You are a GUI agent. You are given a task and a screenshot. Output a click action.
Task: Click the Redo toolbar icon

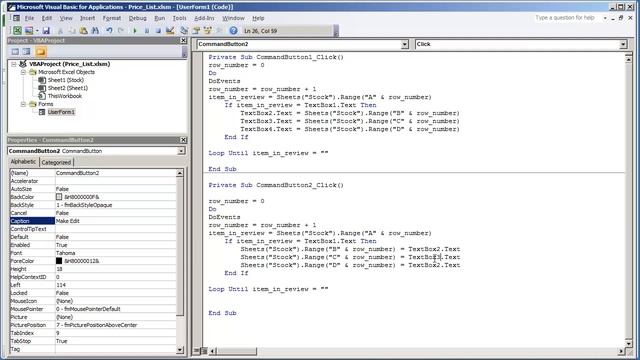coord(121,31)
